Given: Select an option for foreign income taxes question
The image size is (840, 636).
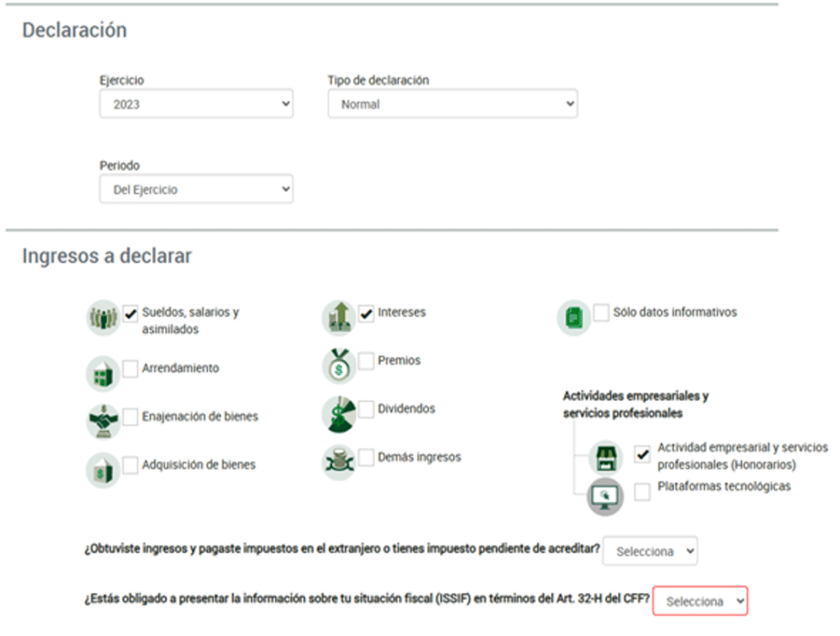Looking at the screenshot, I should tap(650, 552).
